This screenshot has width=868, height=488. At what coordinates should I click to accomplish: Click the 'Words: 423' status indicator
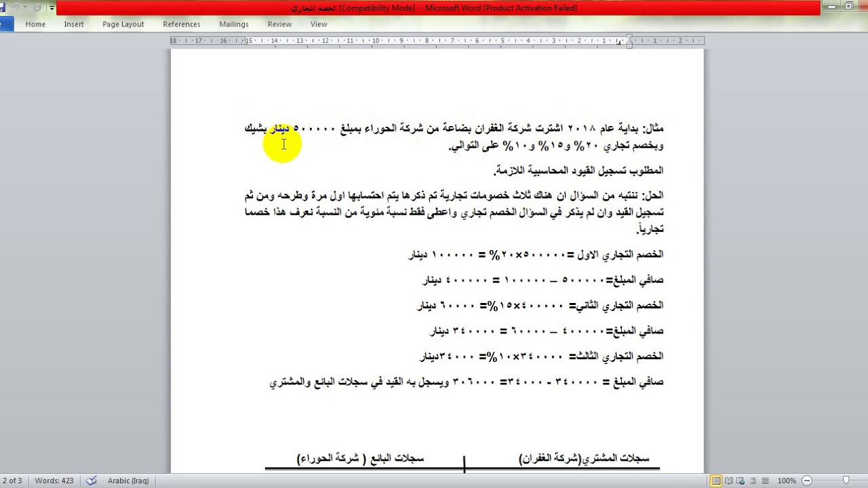54,481
